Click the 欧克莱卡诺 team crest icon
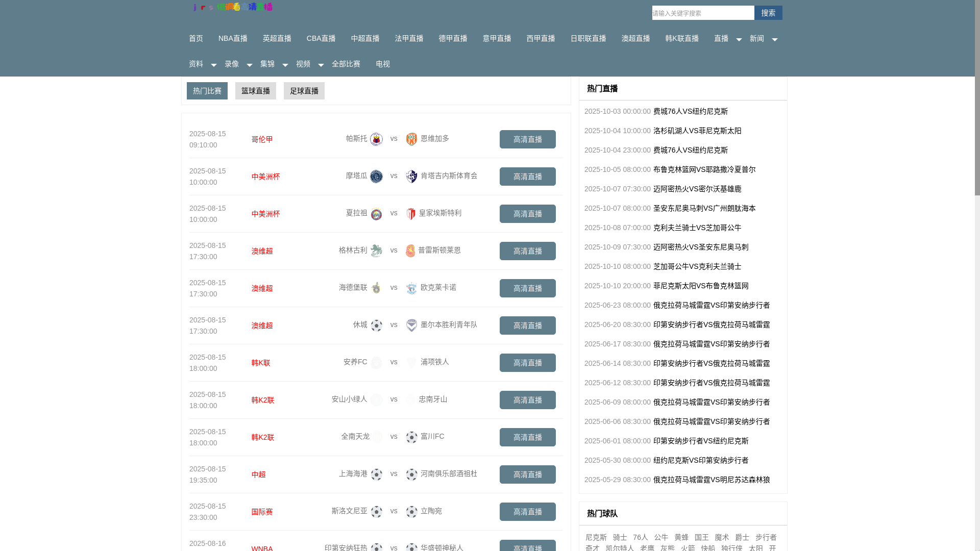The height and width of the screenshot is (551, 980). pyautogui.click(x=411, y=288)
